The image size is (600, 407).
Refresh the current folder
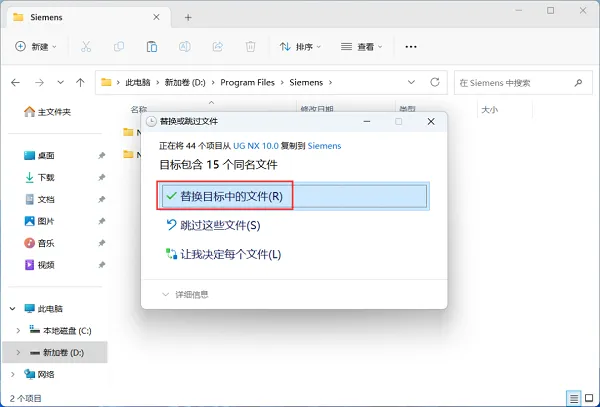pos(435,82)
